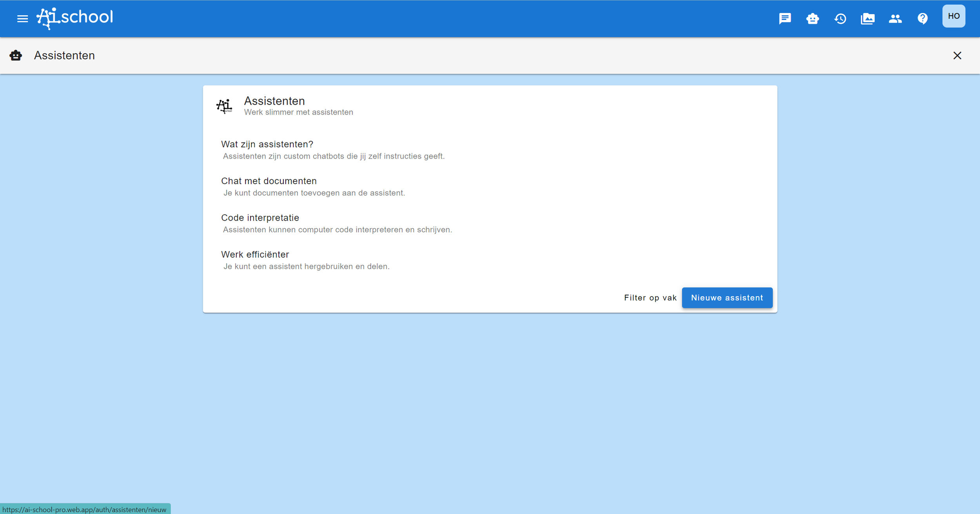Viewport: 980px width, 514px height.
Task: Open the help question mark icon
Action: (922, 18)
